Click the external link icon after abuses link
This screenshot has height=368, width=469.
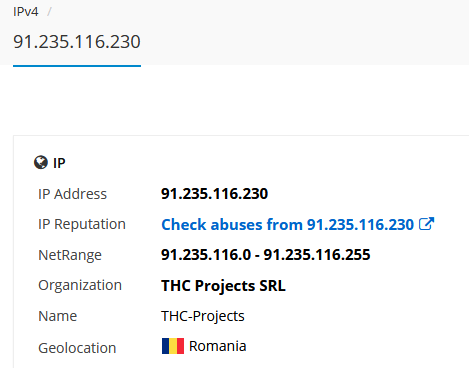coord(426,224)
